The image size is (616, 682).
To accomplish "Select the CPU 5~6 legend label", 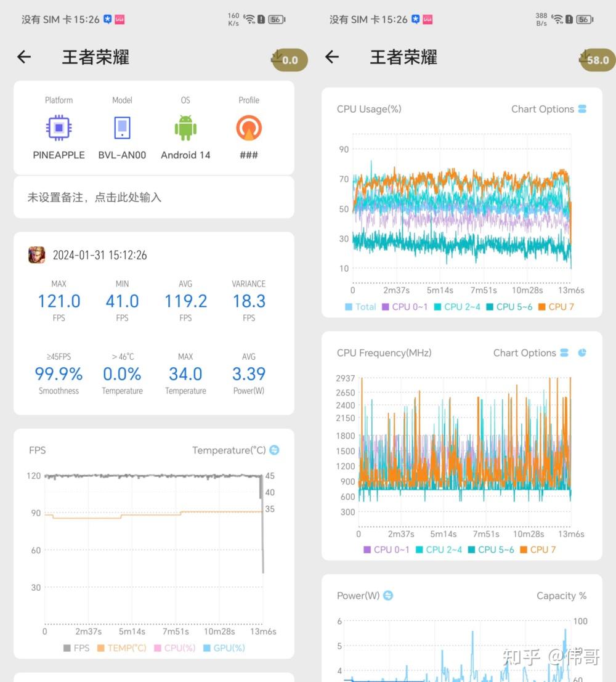I will tap(510, 306).
